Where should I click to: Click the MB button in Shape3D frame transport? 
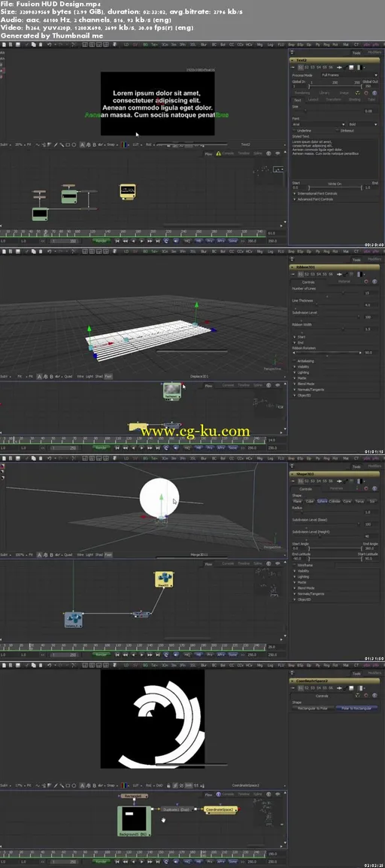(199, 654)
